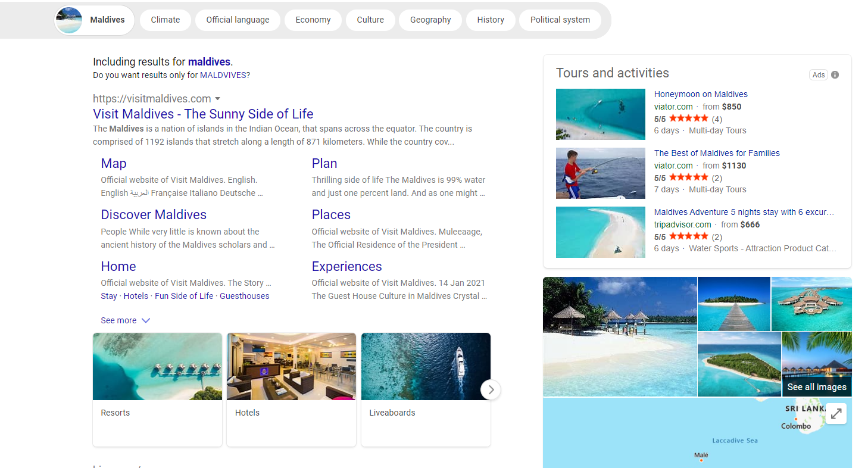Viewport: 868px width, 468px height.
Task: Follow the Guesthouses sublink
Action: (x=245, y=296)
